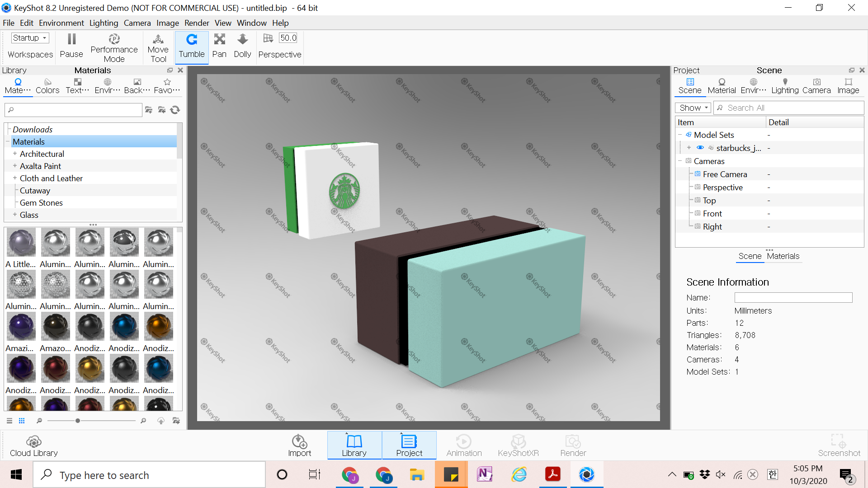Switch to the Camera tab in Project

click(x=816, y=85)
